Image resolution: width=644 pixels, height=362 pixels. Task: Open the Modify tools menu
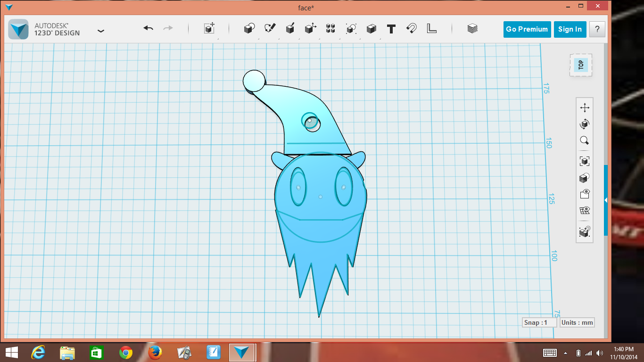(310, 28)
